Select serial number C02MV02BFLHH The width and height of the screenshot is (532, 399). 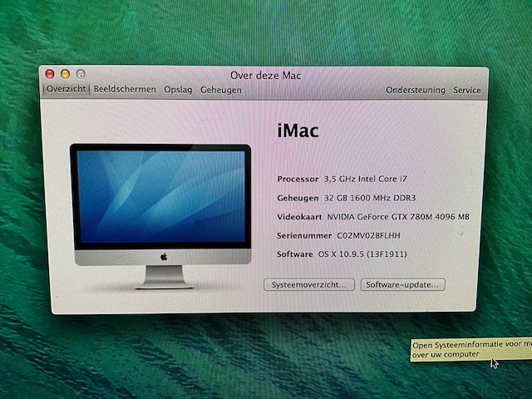point(368,235)
